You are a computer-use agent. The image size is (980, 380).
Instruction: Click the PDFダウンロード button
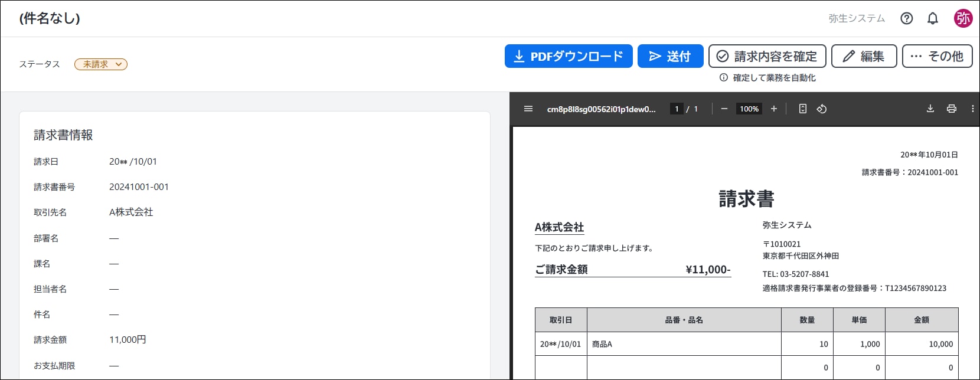click(569, 56)
